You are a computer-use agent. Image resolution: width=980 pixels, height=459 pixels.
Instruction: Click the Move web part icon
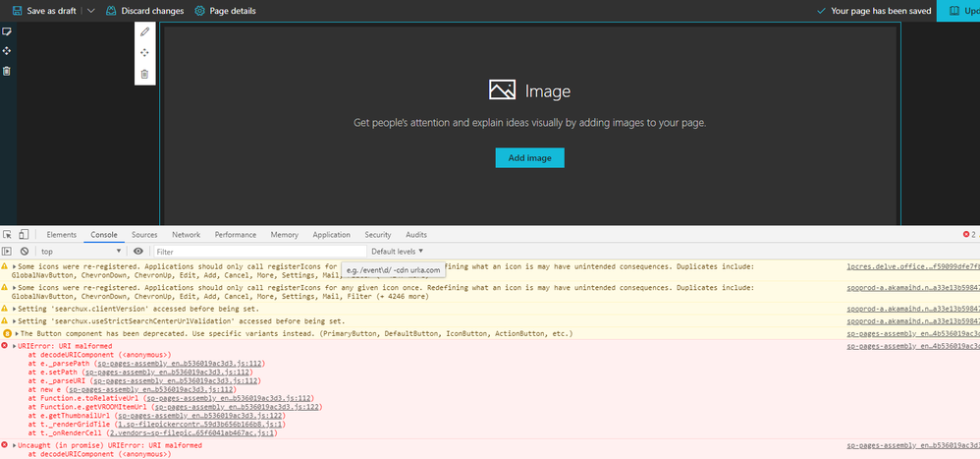click(x=144, y=53)
